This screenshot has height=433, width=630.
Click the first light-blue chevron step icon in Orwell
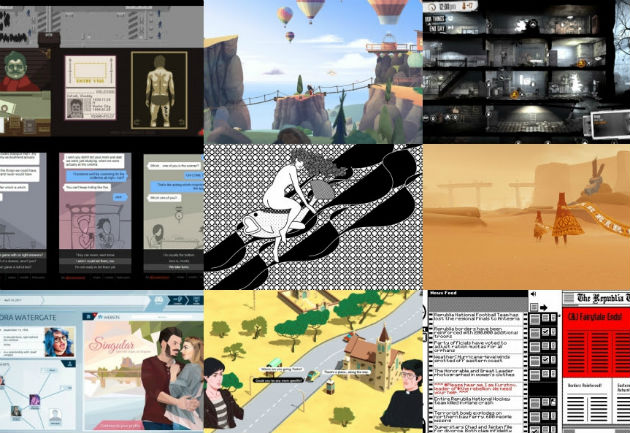point(159,300)
